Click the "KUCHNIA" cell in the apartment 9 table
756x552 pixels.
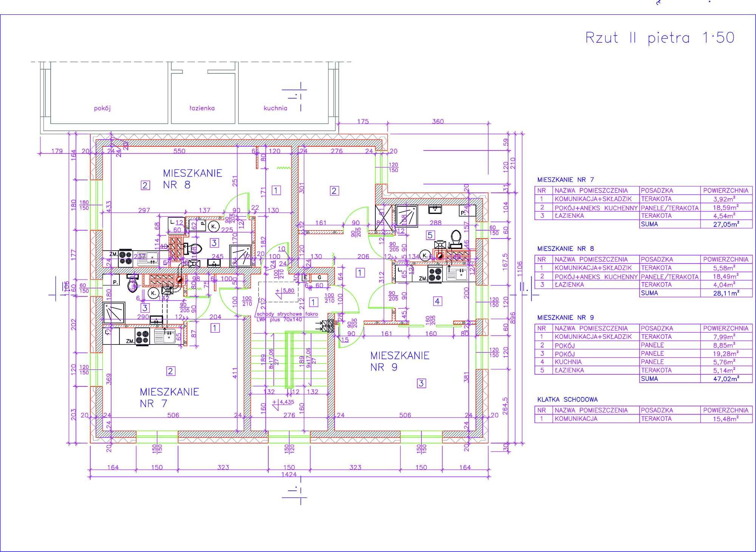point(596,362)
